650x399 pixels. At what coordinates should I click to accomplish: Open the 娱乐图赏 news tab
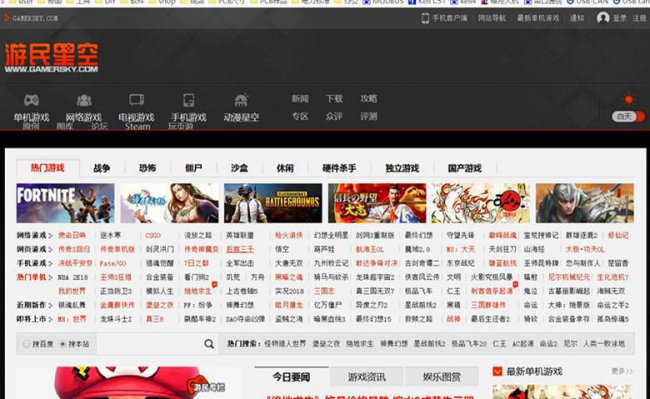point(441,377)
